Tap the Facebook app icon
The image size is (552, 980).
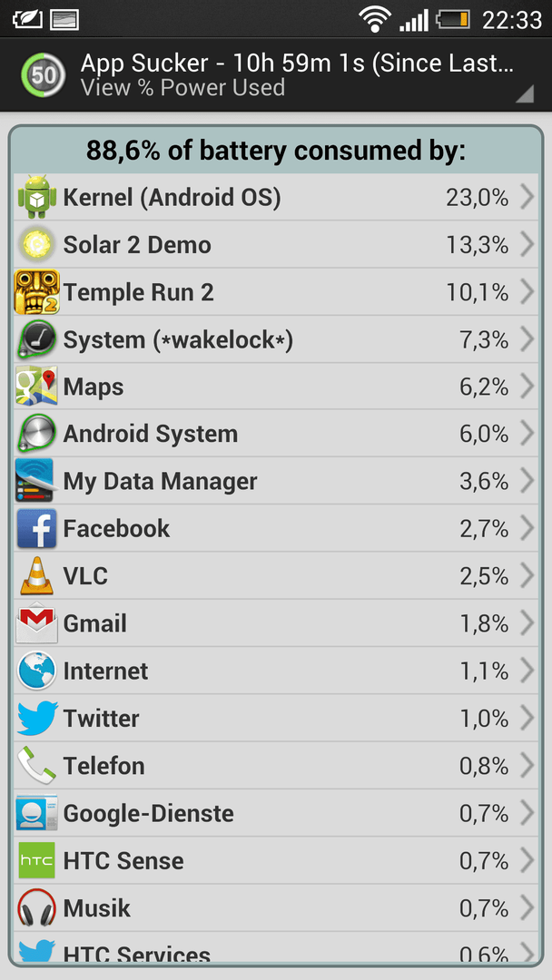(x=37, y=529)
